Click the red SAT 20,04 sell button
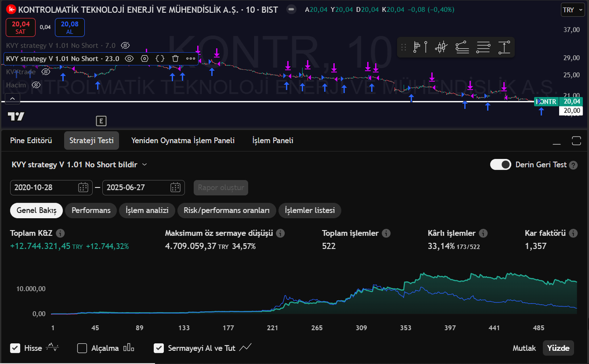 coord(21,27)
